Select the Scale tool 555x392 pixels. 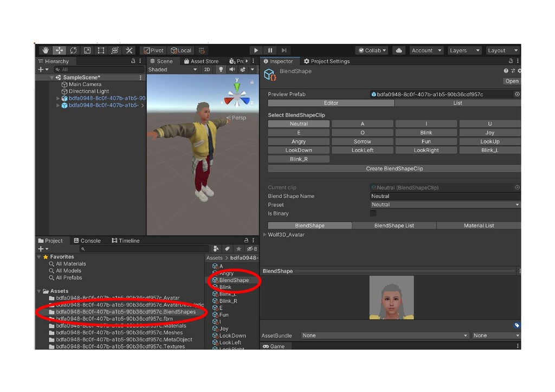[x=87, y=50]
